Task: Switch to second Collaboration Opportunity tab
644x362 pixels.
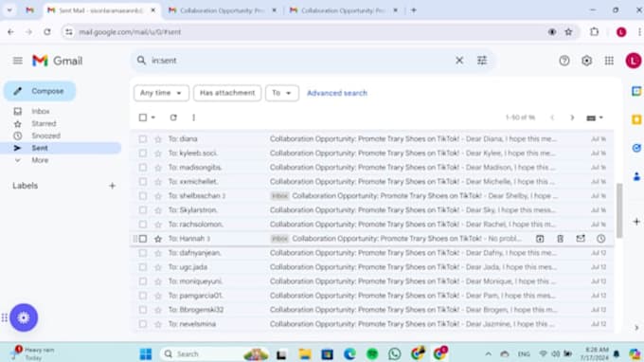Action: 343,10
